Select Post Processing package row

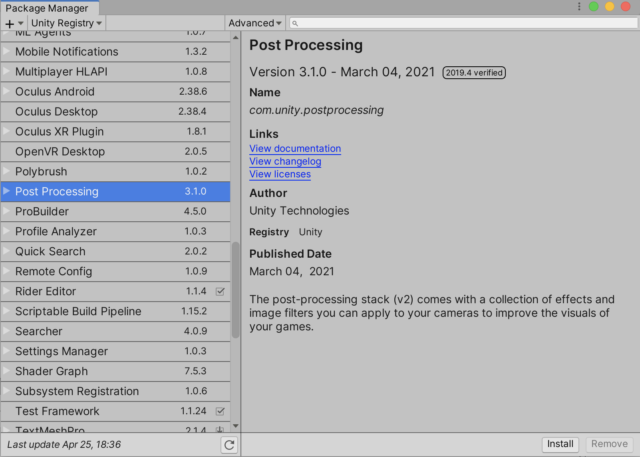pos(116,191)
